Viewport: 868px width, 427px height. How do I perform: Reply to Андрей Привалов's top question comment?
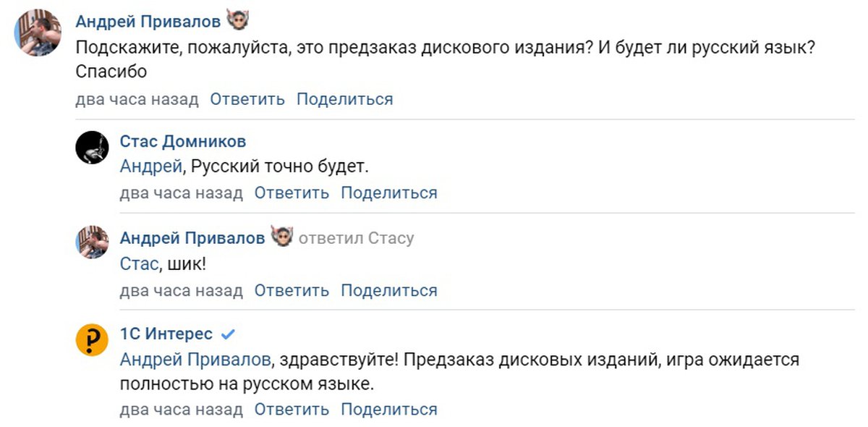click(247, 99)
